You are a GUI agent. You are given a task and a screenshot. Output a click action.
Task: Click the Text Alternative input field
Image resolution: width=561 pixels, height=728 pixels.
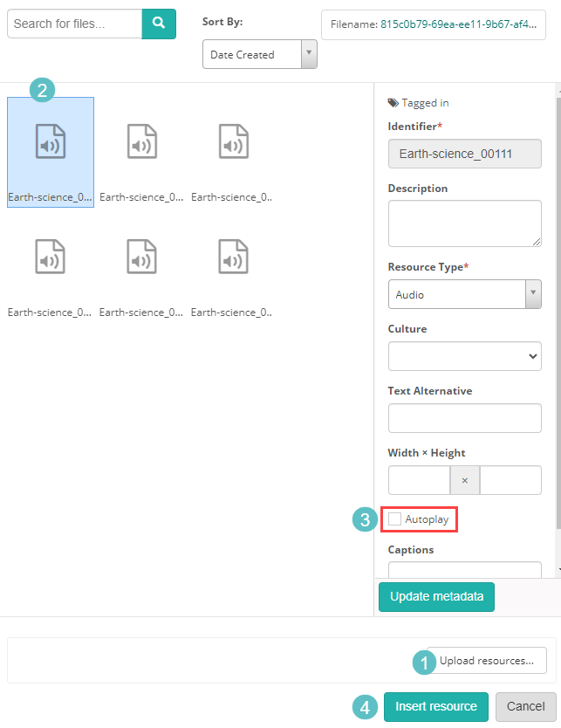[464, 418]
